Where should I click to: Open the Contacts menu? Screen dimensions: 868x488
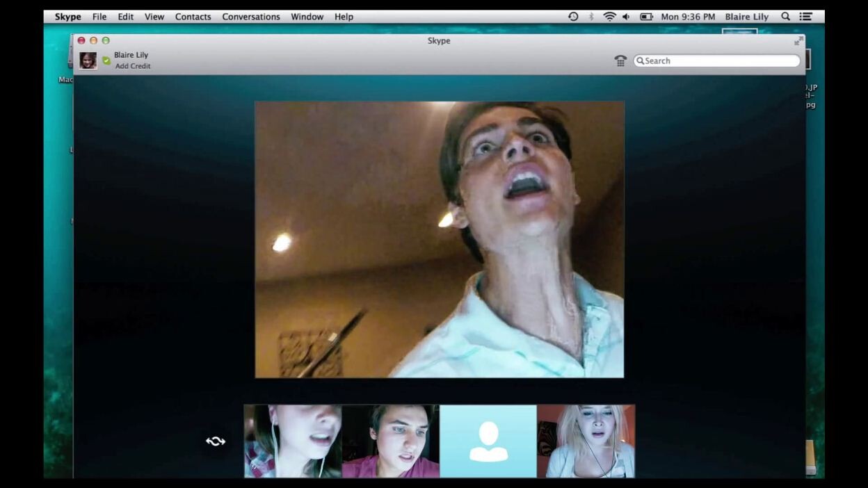pyautogui.click(x=193, y=17)
